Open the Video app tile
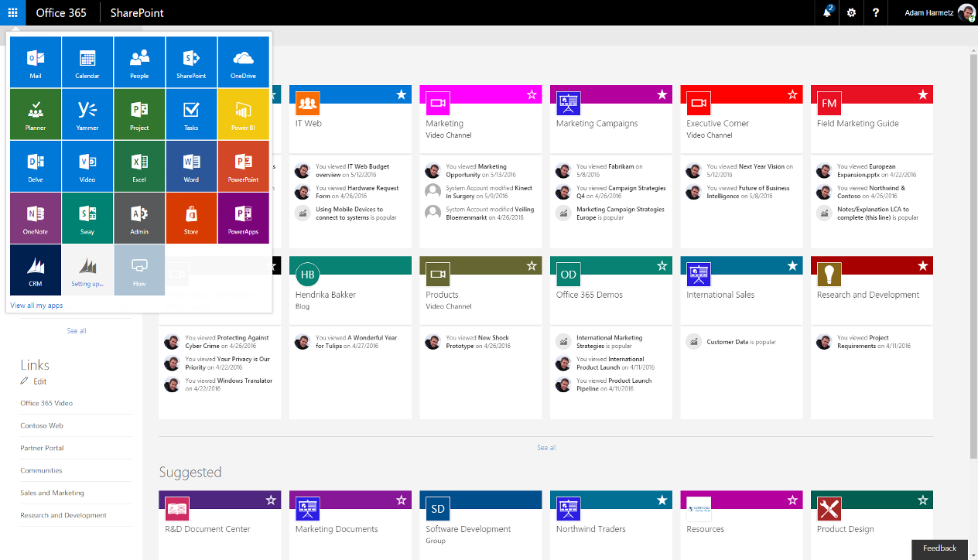Image resolution: width=978 pixels, height=560 pixels. pos(87,166)
